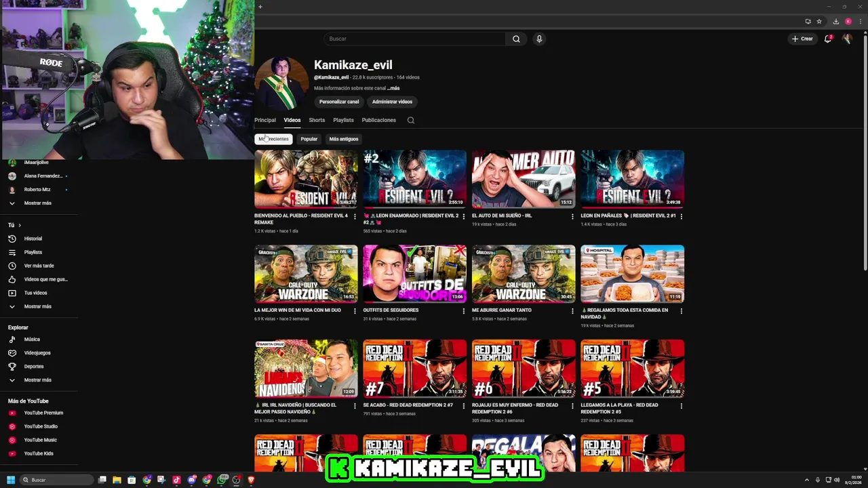Expand Mostrar más under Explorar section
The height and width of the screenshot is (488, 868).
coord(38,380)
